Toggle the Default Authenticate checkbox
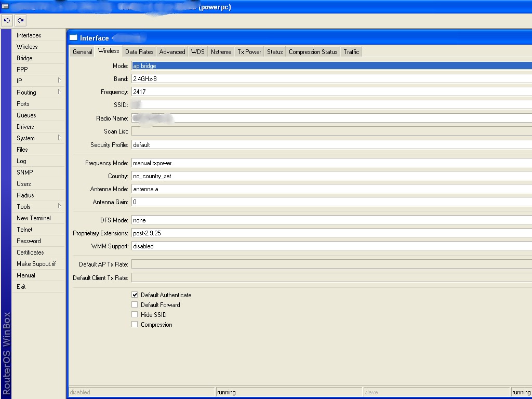 [135, 295]
